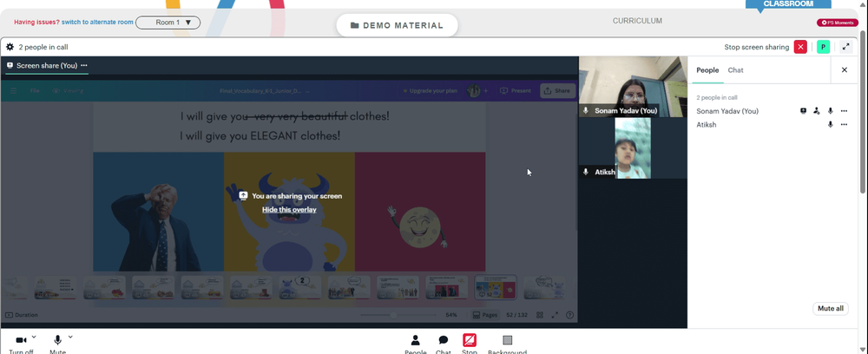Open Chat bubble icon in bottom toolbar
Image resolution: width=868 pixels, height=354 pixels.
point(444,340)
